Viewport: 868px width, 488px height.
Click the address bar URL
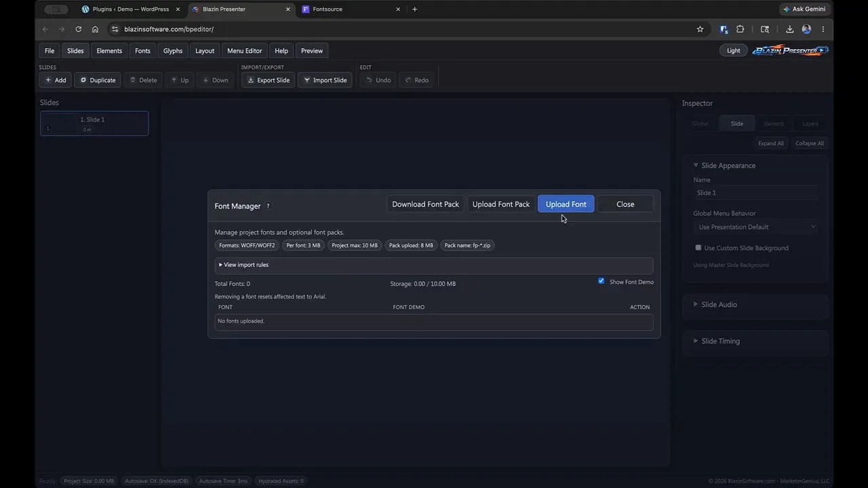point(169,29)
